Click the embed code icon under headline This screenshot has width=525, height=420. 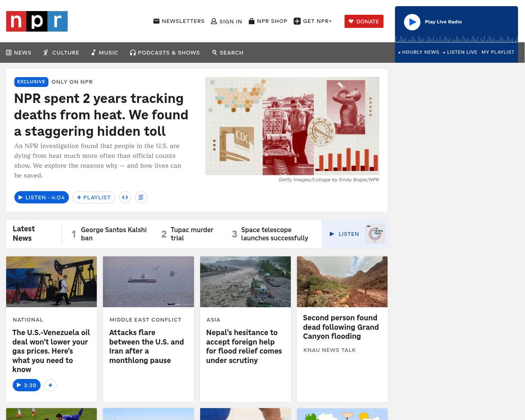[x=125, y=197]
